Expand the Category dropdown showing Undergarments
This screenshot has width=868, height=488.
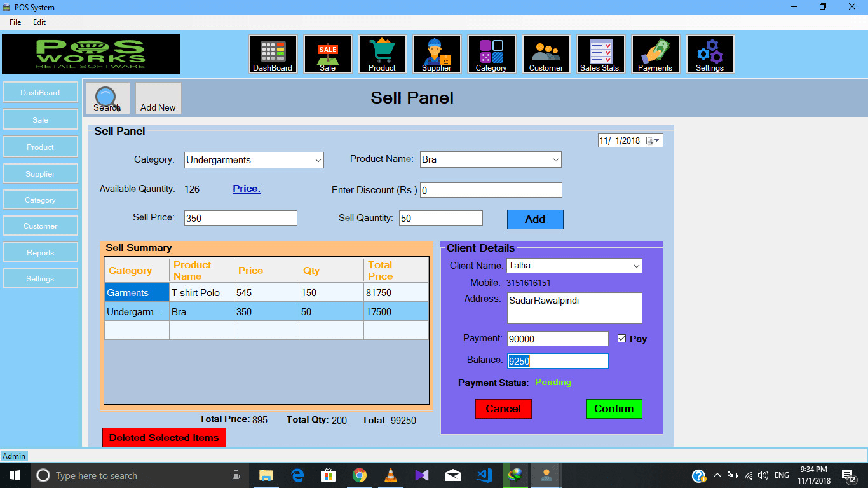318,161
